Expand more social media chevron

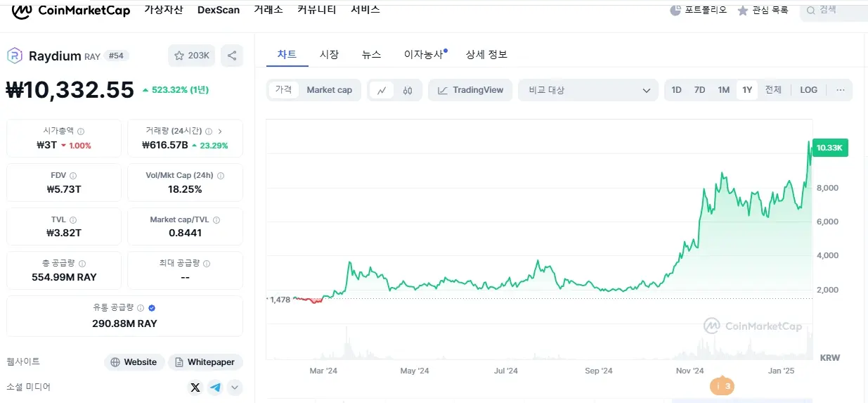point(235,388)
